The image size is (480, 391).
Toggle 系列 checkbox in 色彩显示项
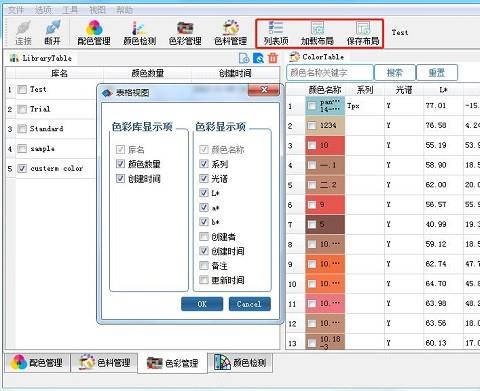coord(204,164)
